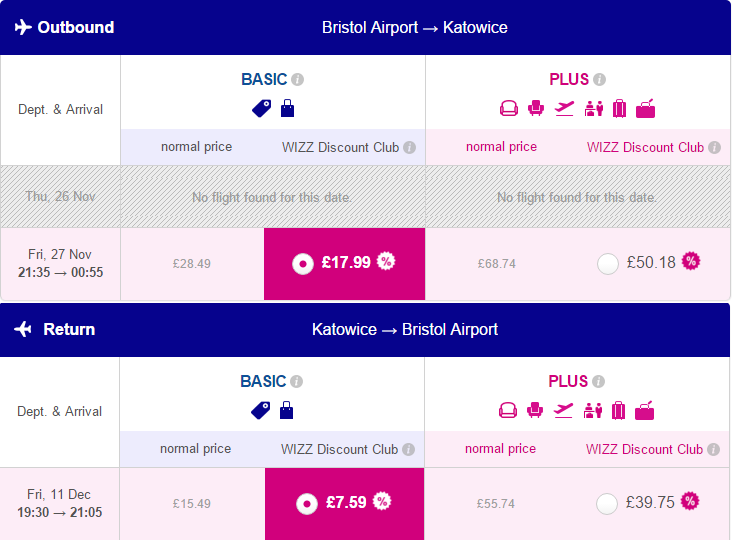Click the outbound £28.49 normal price

tap(192, 264)
